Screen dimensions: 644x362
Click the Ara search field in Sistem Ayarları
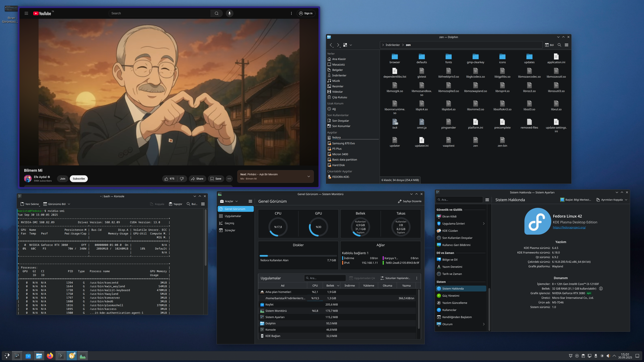[x=460, y=200]
